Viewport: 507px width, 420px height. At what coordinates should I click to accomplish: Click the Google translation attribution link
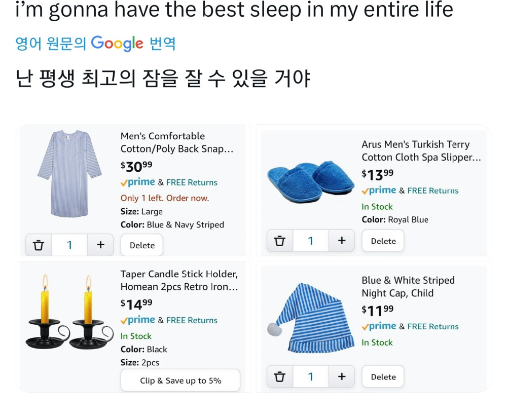pyautogui.click(x=96, y=44)
